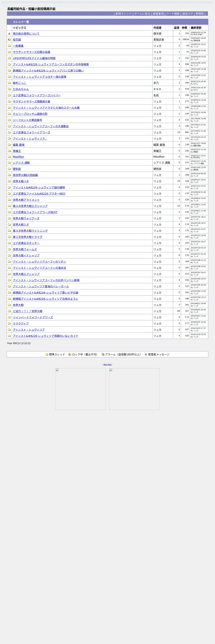Screen dimensions: 215x644
Task: Click the folder icon beside 世界大戦アライメント
Action: 9,200
